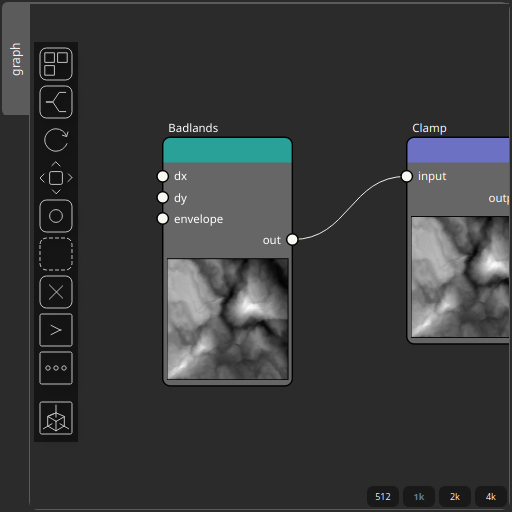Click the four-arrows square pan icon
This screenshot has height=512, width=512.
56,178
